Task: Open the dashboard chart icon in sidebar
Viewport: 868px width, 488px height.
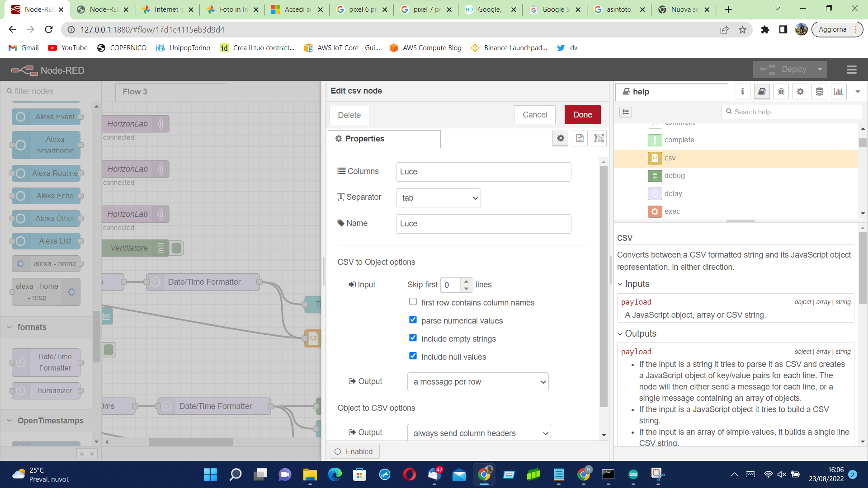Action: point(839,92)
